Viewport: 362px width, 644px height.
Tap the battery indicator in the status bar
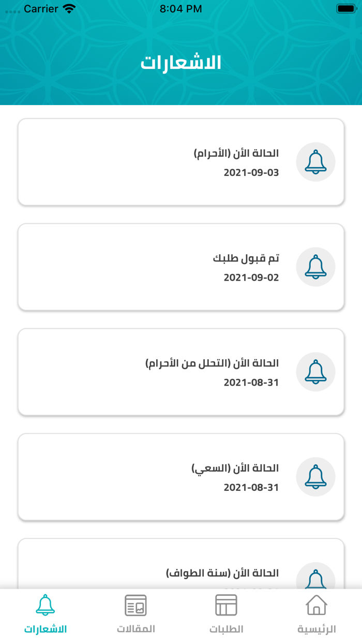tap(343, 8)
